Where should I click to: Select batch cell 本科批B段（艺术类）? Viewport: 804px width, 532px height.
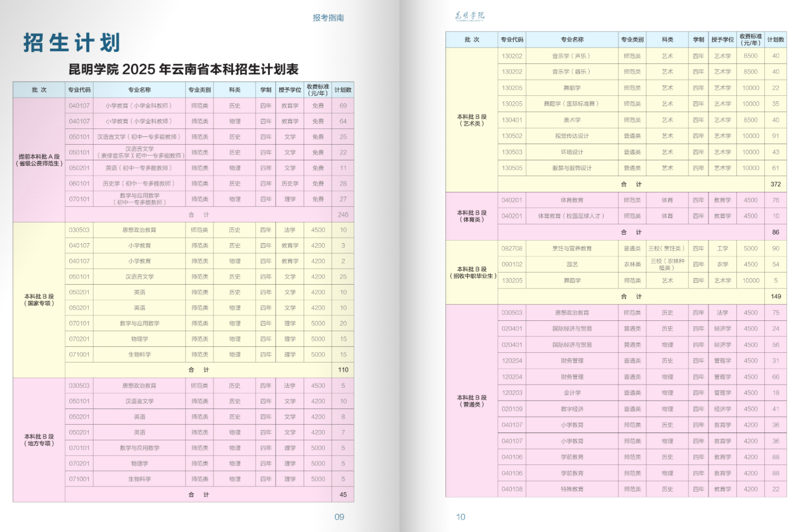(471, 119)
